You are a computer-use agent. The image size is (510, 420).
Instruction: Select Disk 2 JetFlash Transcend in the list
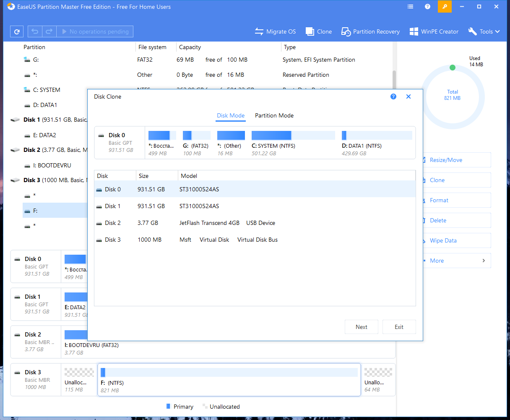tap(255, 223)
